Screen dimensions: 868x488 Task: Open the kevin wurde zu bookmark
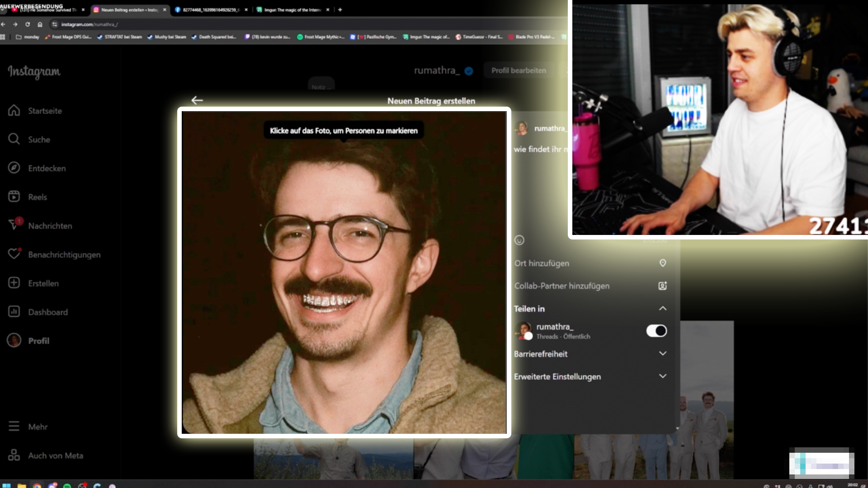click(268, 37)
